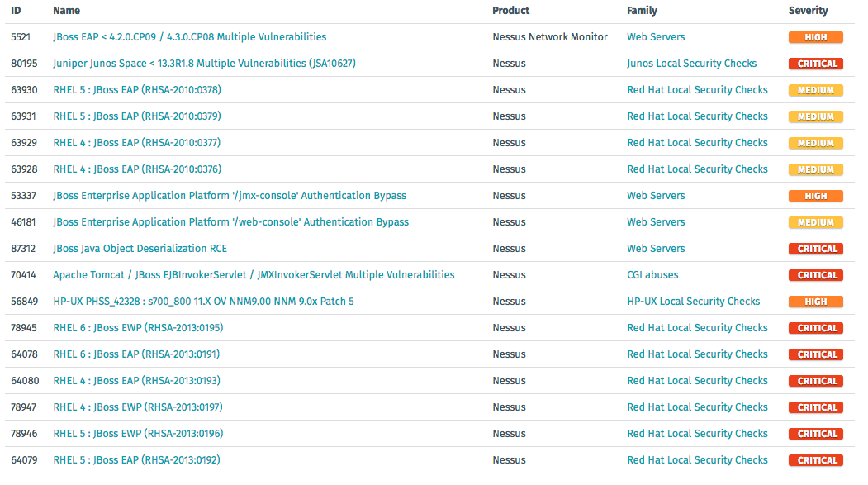Click Red Hat Local Security Checks for ID 64078
Viewport: 868px width, 485px height.
tap(698, 354)
